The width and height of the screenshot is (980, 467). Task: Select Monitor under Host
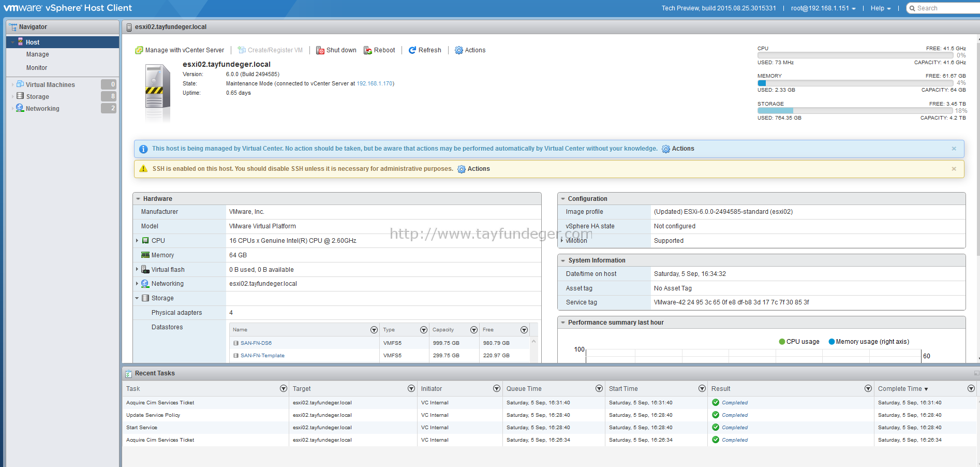coord(37,68)
